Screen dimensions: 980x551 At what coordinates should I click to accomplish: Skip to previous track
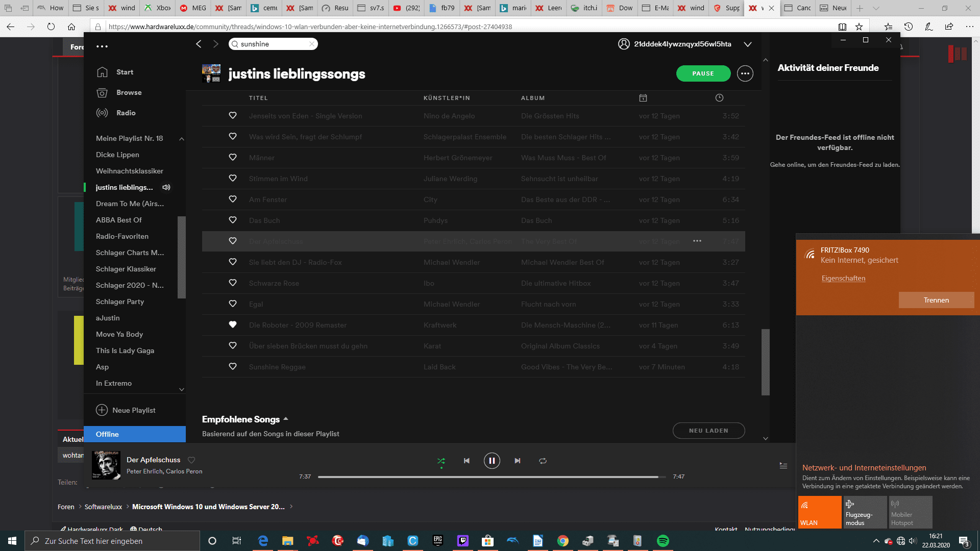pyautogui.click(x=467, y=461)
